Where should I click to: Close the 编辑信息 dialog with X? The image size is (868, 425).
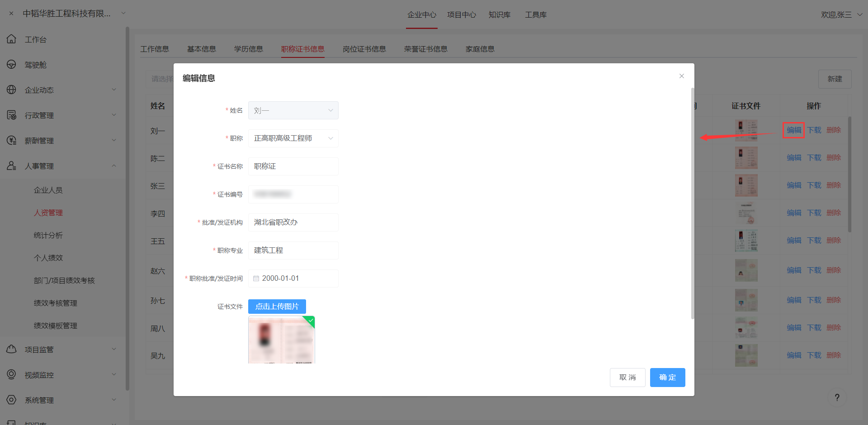[682, 76]
